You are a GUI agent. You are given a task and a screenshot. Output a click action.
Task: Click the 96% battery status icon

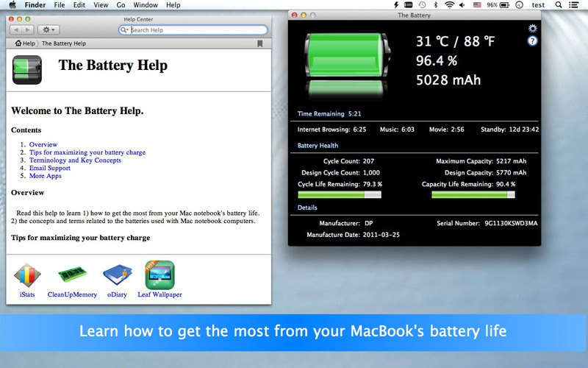(498, 5)
